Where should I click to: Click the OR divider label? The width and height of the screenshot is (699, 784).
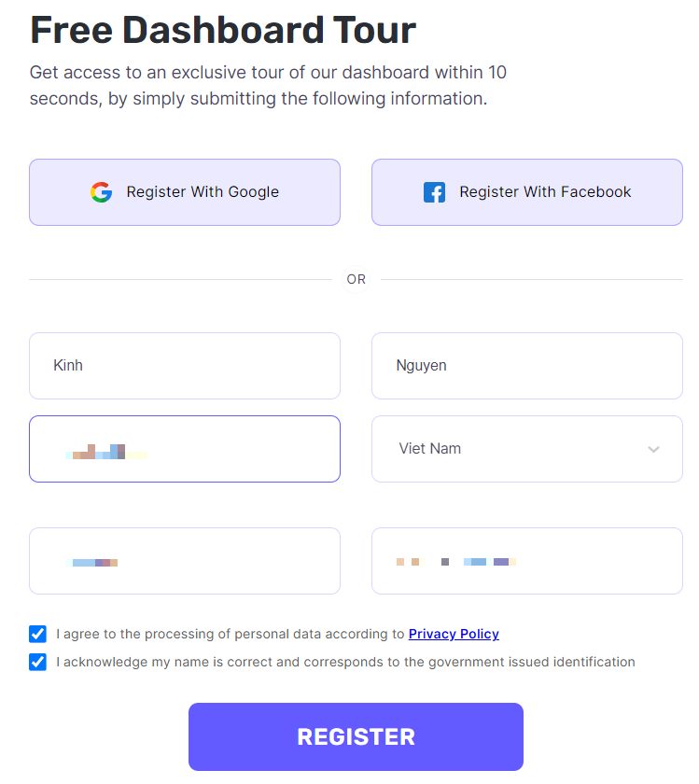point(356,279)
